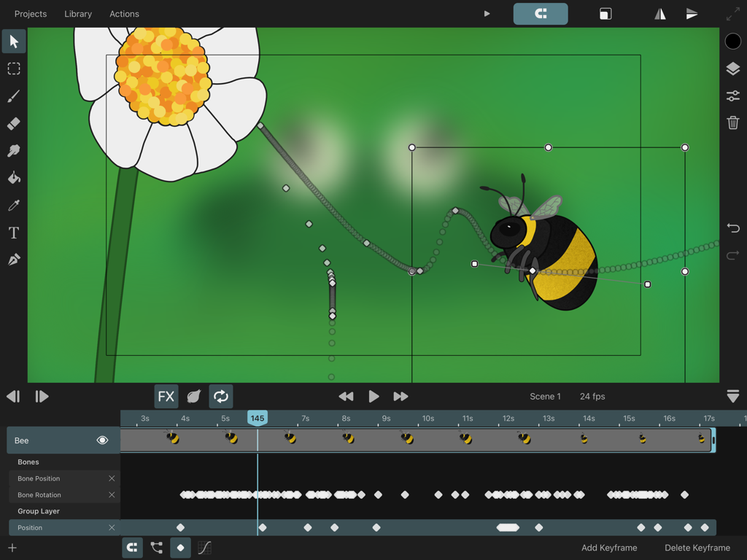Open the Text tool
Image resolution: width=747 pixels, height=560 pixels.
pos(13,233)
